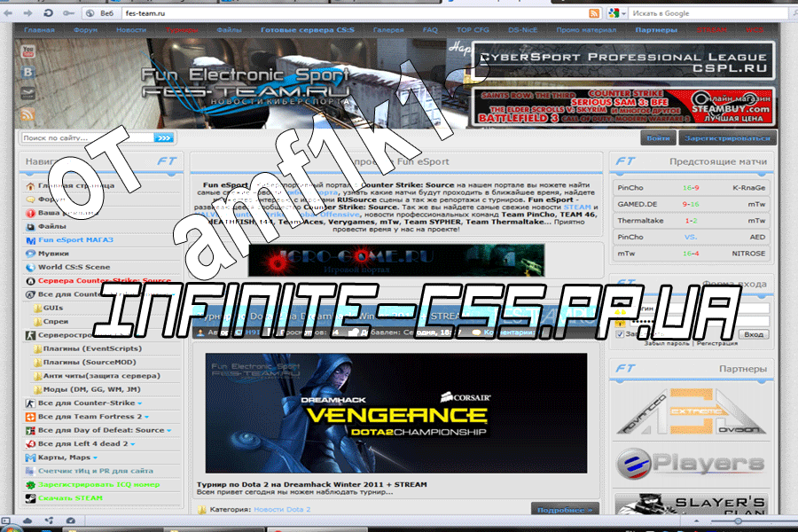Open the Новости Dota 2 category link

[x=282, y=510]
